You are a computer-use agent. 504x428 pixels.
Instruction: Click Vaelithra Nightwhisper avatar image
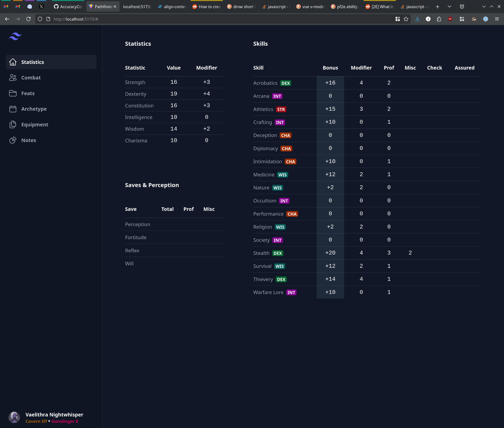pyautogui.click(x=14, y=417)
